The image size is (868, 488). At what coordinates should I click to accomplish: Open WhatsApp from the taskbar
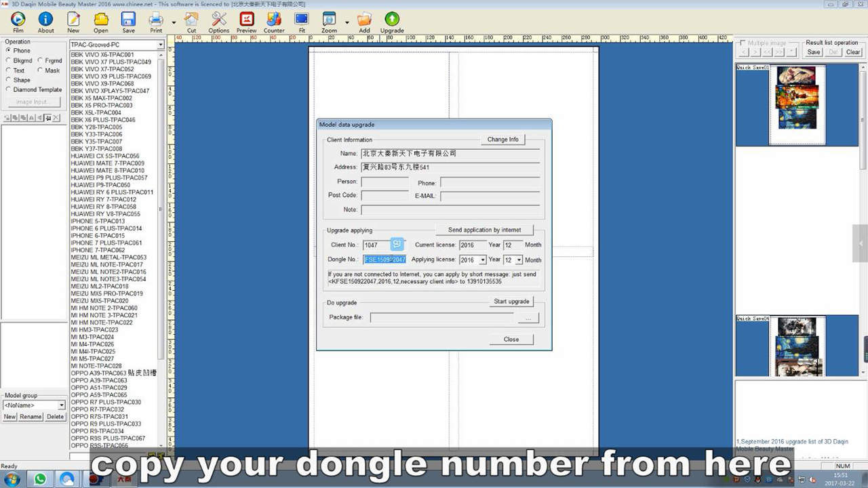(x=40, y=479)
